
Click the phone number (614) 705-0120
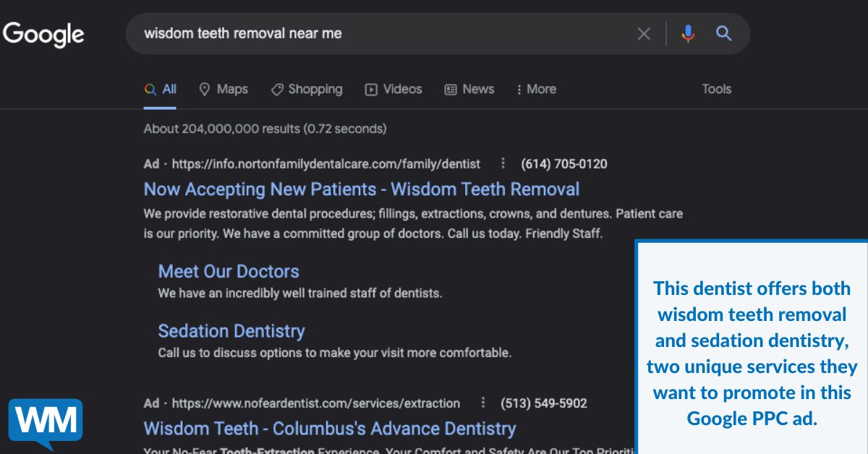563,163
